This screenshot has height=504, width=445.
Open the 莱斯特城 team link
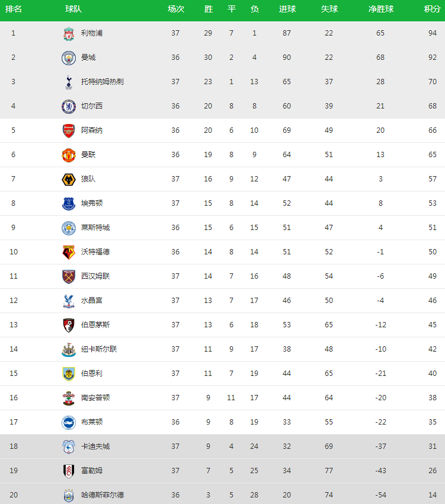[x=95, y=228]
